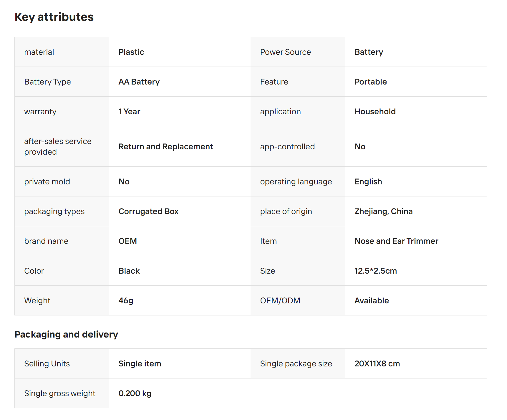Click the Corrugated Box value
This screenshot has height=420, width=507.
(148, 211)
